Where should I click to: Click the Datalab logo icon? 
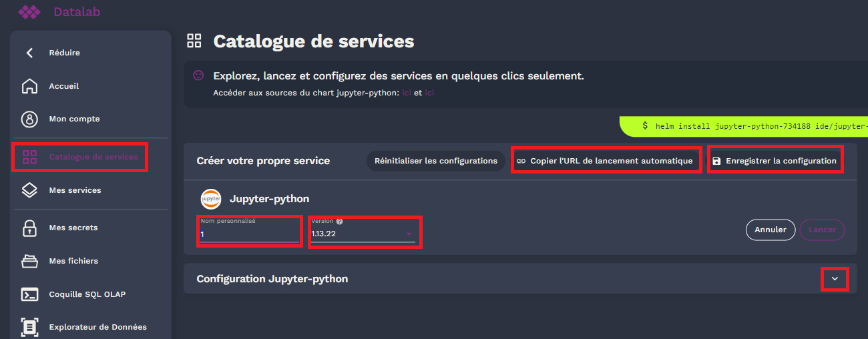(x=29, y=11)
